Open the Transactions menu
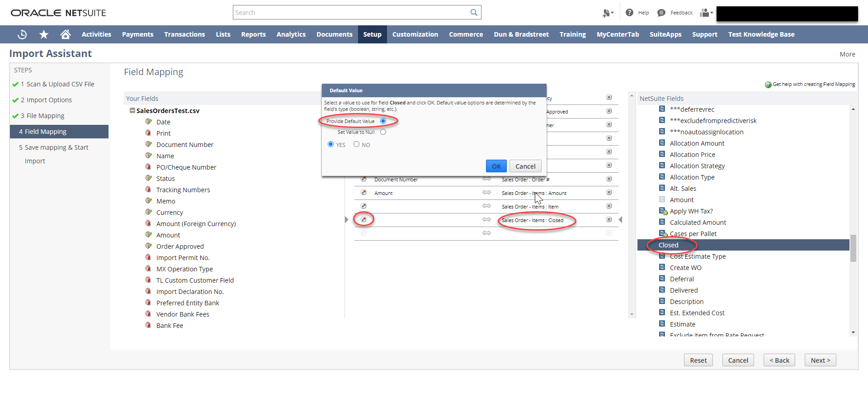The height and width of the screenshot is (398, 868). pos(184,34)
